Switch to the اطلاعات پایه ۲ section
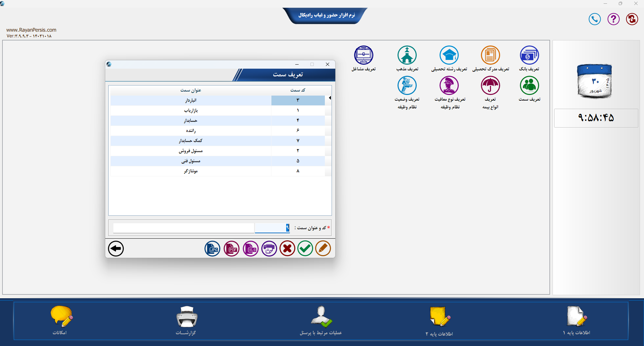Viewport: 644px width, 346px height. point(439,321)
